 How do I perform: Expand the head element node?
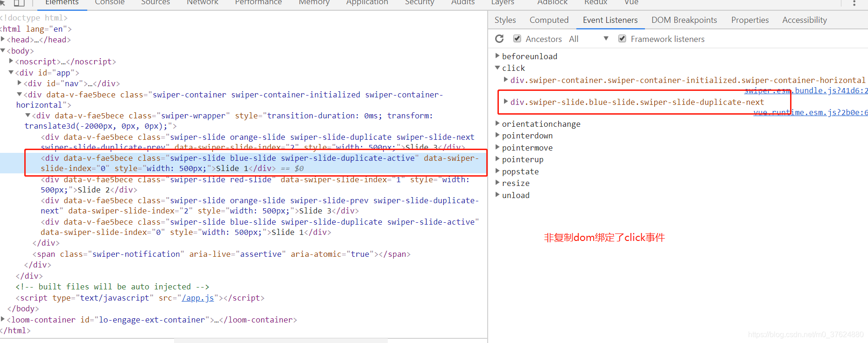tap(3, 40)
